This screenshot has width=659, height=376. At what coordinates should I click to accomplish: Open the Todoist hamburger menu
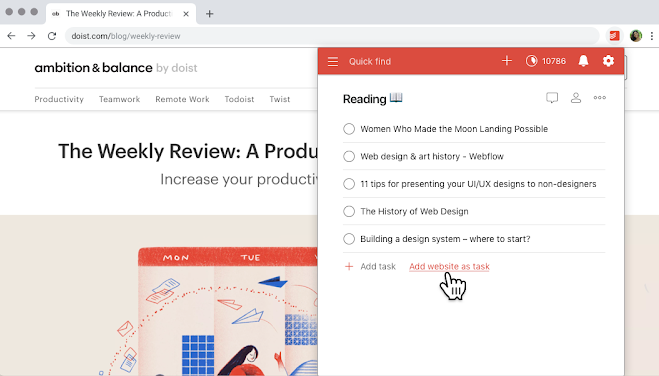pos(332,61)
